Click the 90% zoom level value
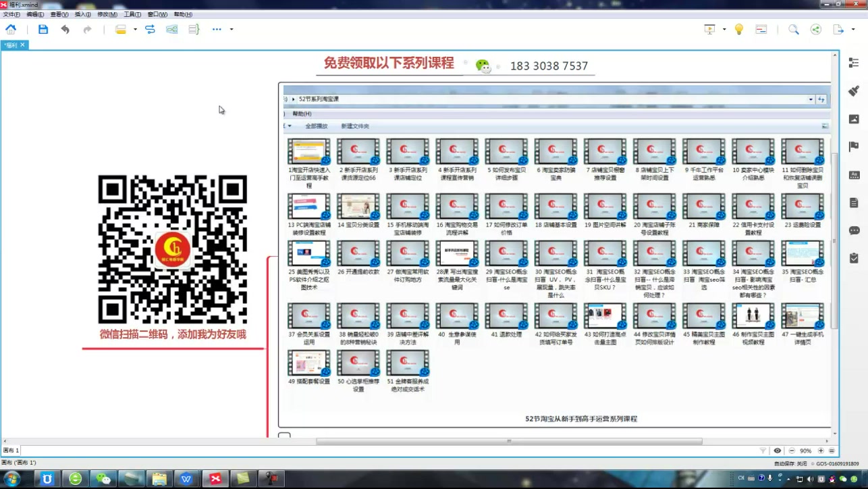Viewport: 868px width, 489px height. [805, 451]
